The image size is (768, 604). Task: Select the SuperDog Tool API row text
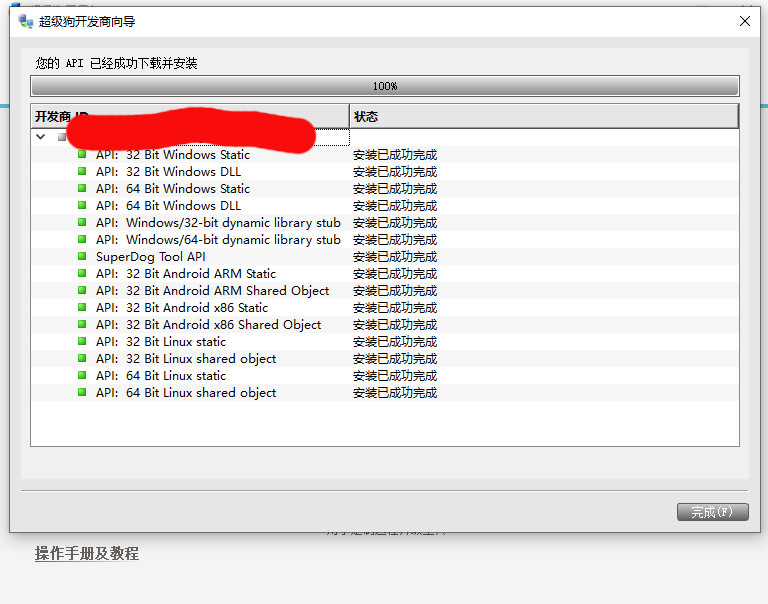151,257
